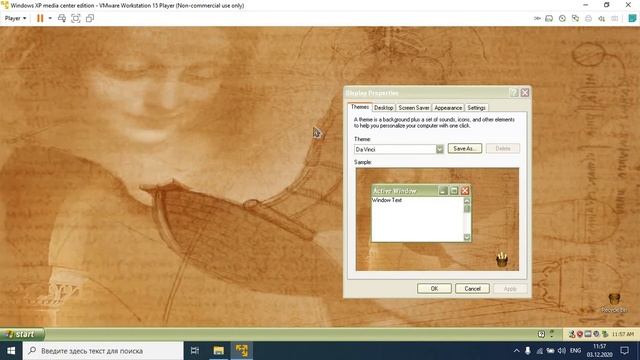Click the CD/DVD drive device icon
This screenshot has width=640, height=360.
pos(562,18)
